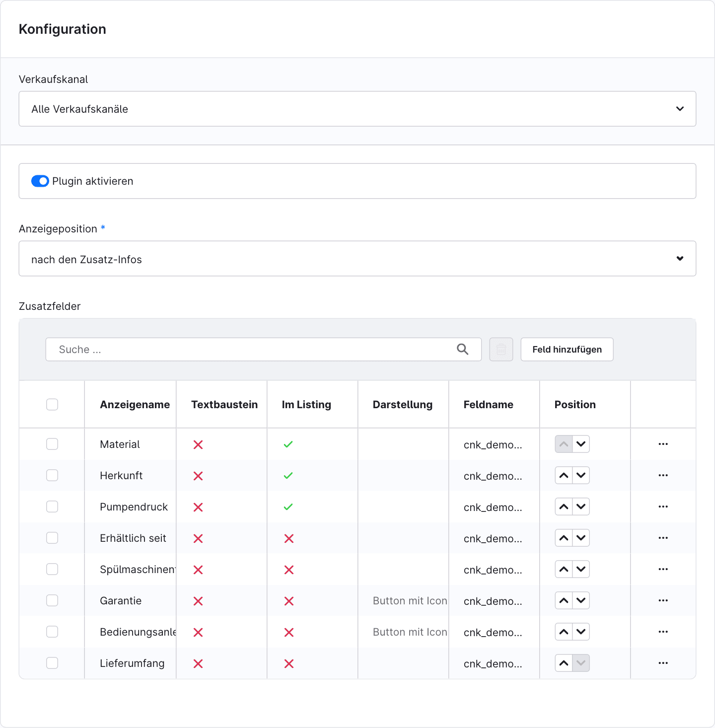Open Lieferumfang row three-dot menu

[663, 663]
